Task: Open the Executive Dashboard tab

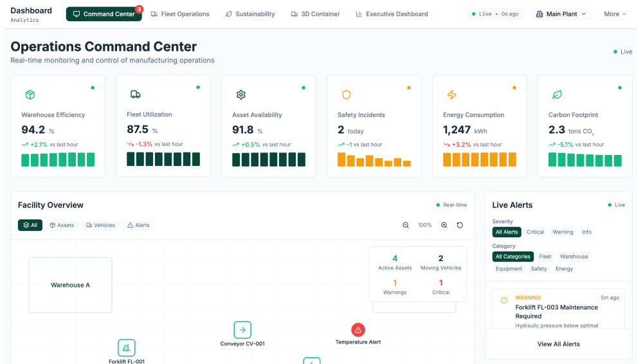Action: click(391, 14)
